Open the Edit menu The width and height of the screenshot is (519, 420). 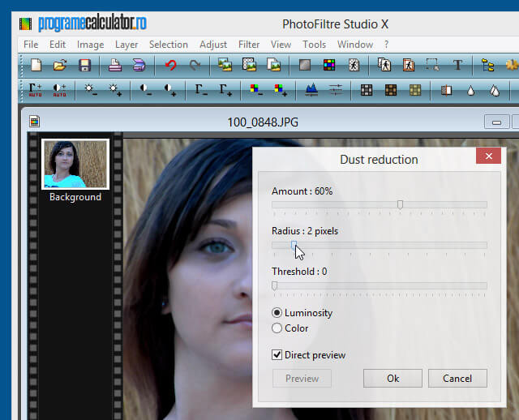click(58, 45)
